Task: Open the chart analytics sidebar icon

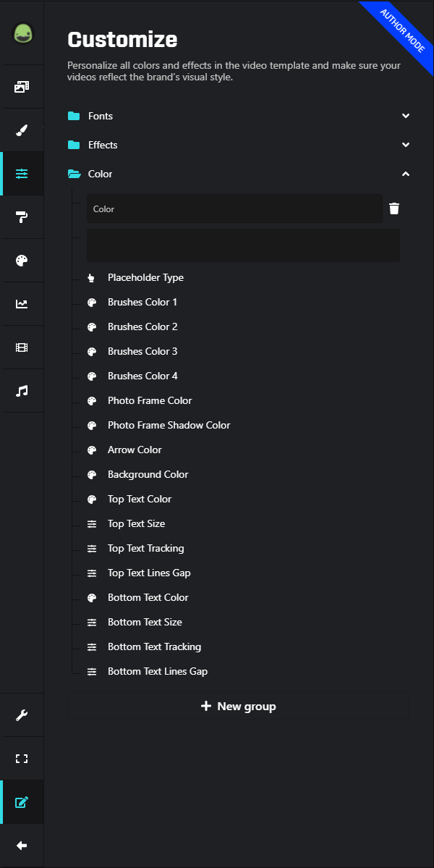Action: point(22,304)
